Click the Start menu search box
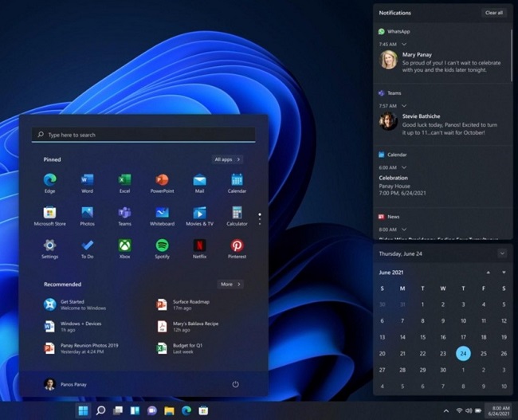 click(143, 135)
